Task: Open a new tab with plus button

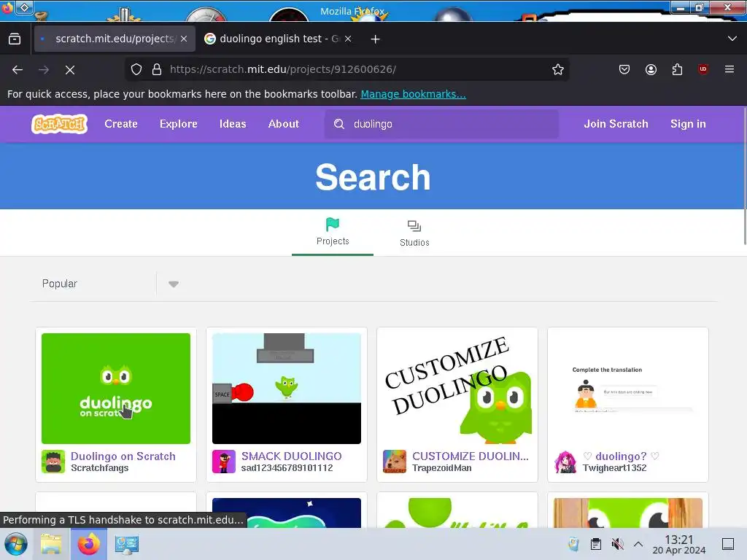Action: point(376,39)
